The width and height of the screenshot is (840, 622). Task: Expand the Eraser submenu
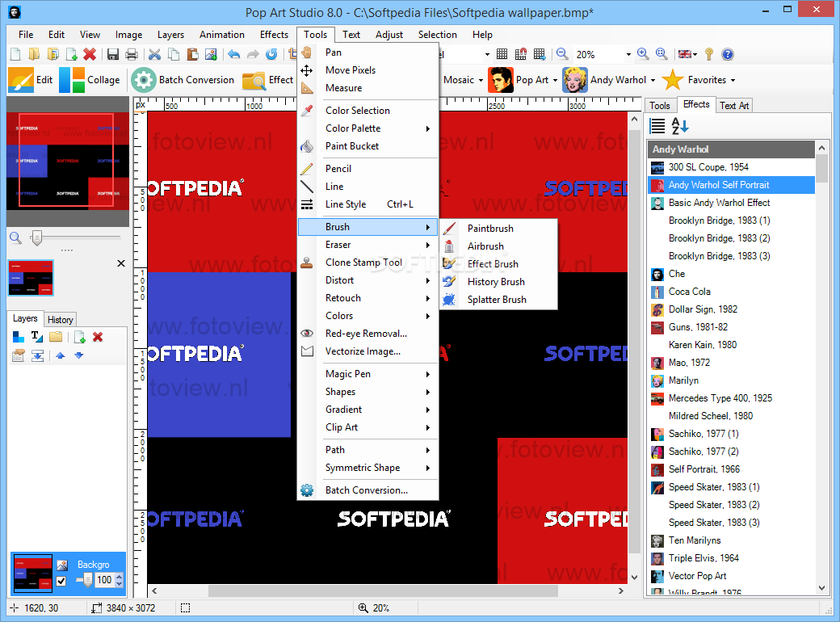(x=368, y=245)
